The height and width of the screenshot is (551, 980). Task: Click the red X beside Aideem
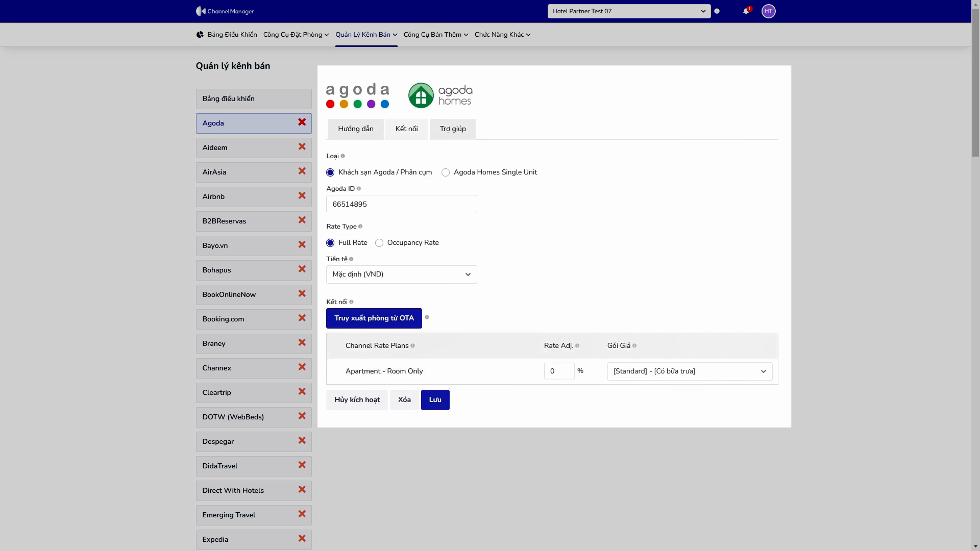coord(302,147)
